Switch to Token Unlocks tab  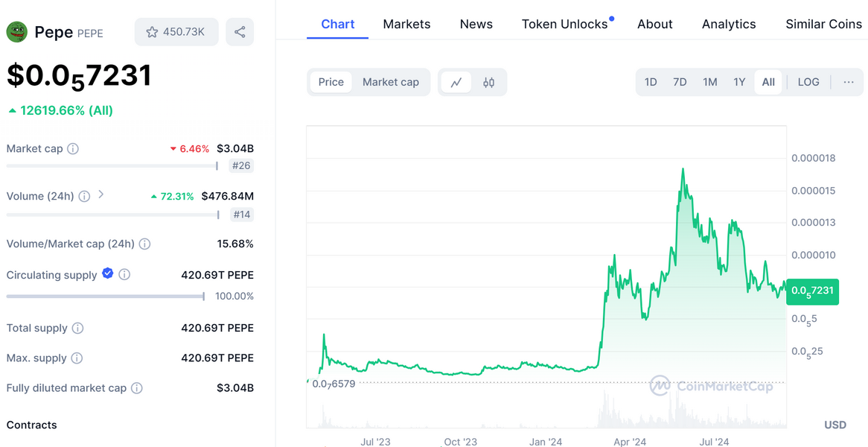point(564,24)
